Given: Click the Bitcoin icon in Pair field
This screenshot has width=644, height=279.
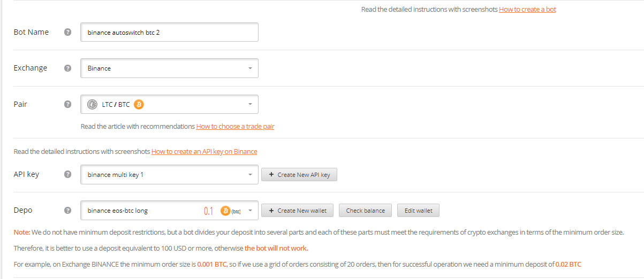Looking at the screenshot, I should (139, 104).
